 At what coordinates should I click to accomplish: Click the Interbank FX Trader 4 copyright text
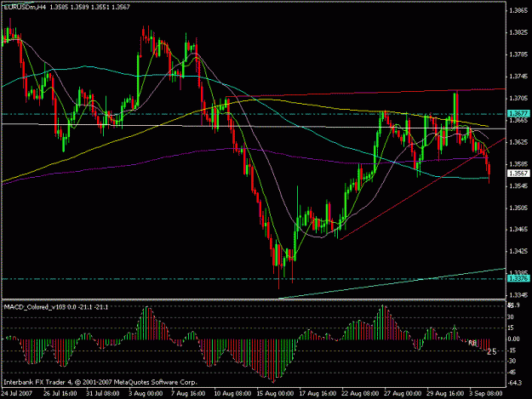pyautogui.click(x=100, y=382)
